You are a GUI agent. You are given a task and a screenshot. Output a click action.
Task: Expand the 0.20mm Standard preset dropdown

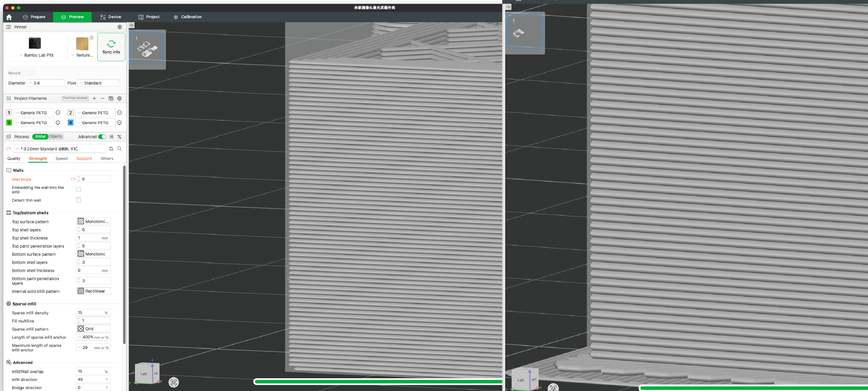(18, 148)
